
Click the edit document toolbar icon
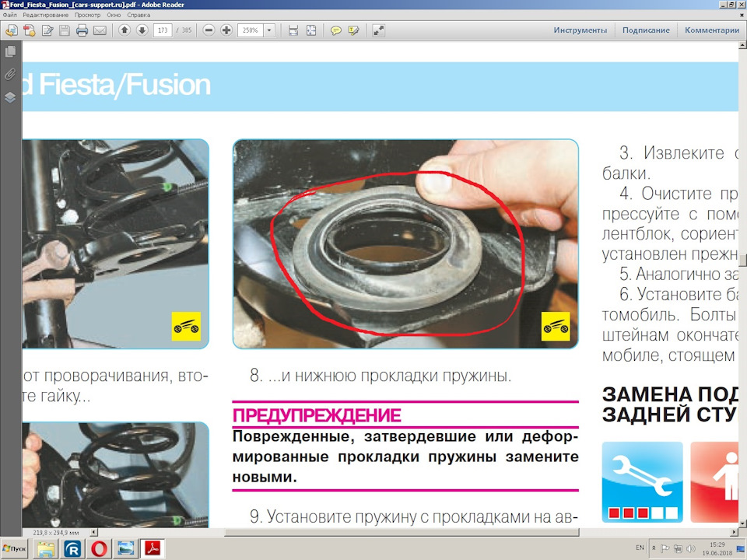coord(47,30)
